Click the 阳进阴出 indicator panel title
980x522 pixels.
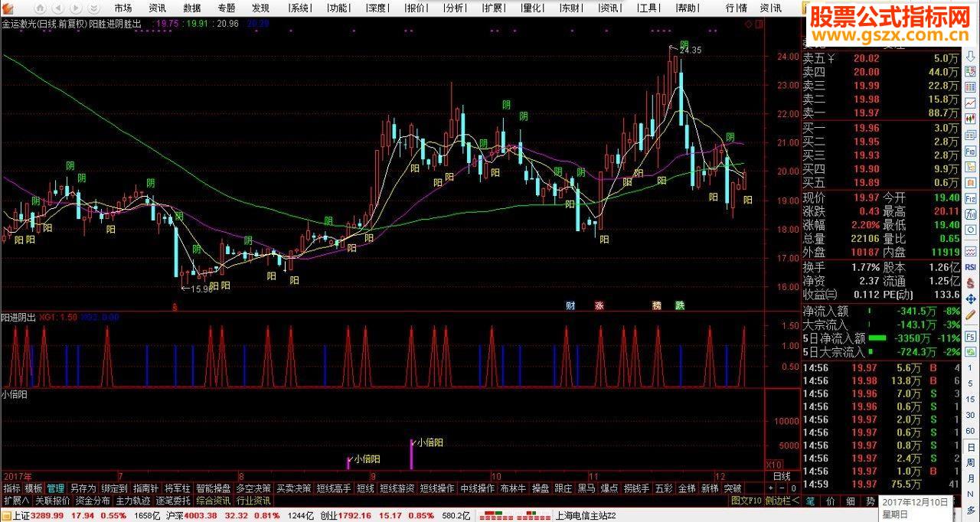pos(18,317)
